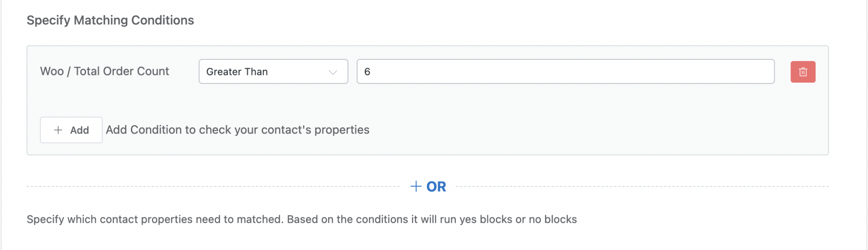Expand the operator selector showing Greater Than
Viewport: 868px width, 250px height.
[273, 72]
